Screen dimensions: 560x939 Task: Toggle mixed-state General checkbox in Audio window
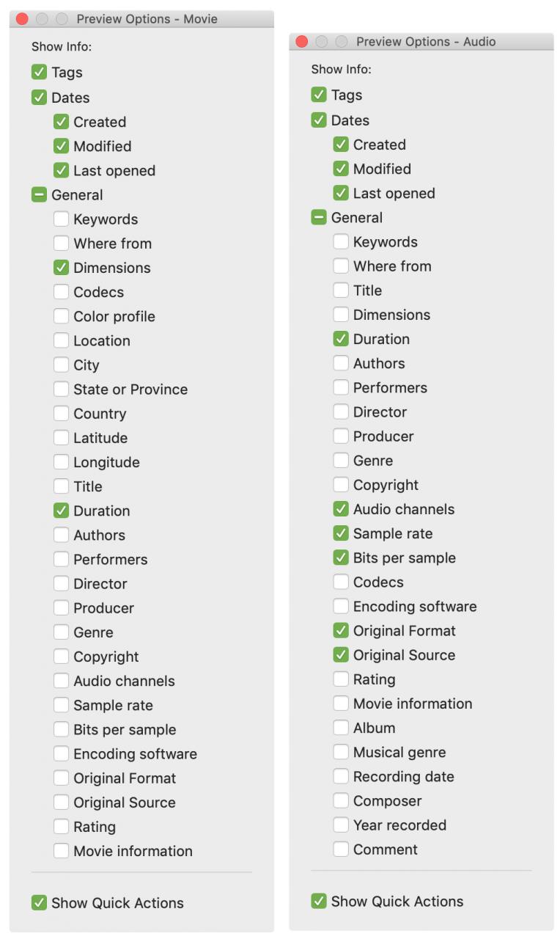(320, 218)
